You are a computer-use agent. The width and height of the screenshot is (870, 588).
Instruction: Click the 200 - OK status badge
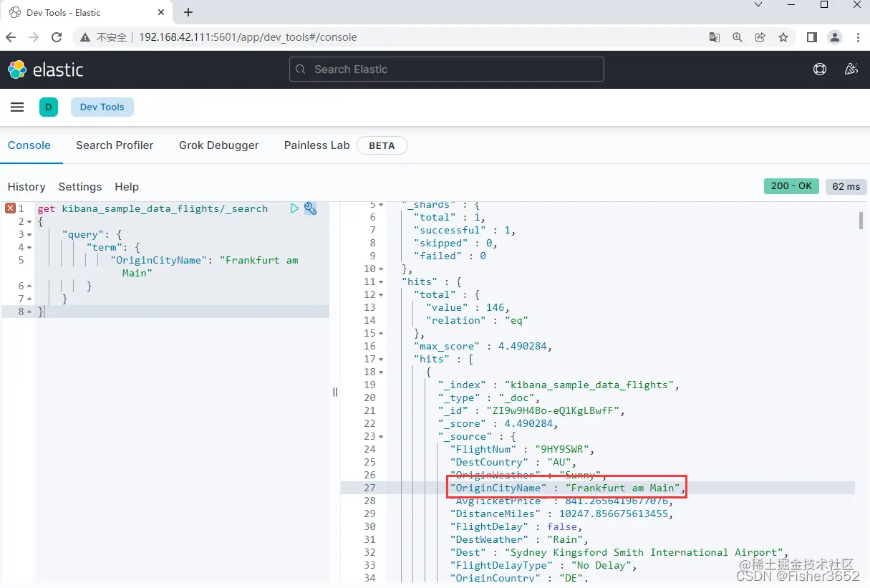pyautogui.click(x=791, y=186)
